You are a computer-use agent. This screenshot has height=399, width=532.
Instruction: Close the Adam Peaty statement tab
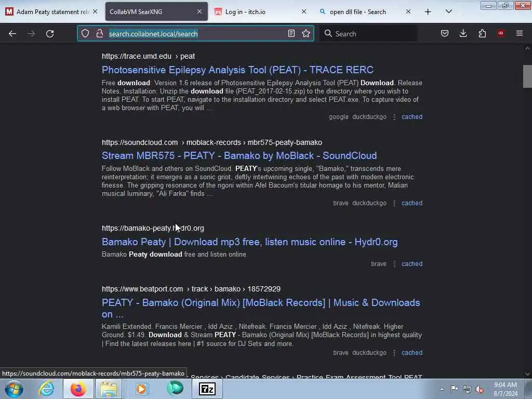[x=95, y=11]
